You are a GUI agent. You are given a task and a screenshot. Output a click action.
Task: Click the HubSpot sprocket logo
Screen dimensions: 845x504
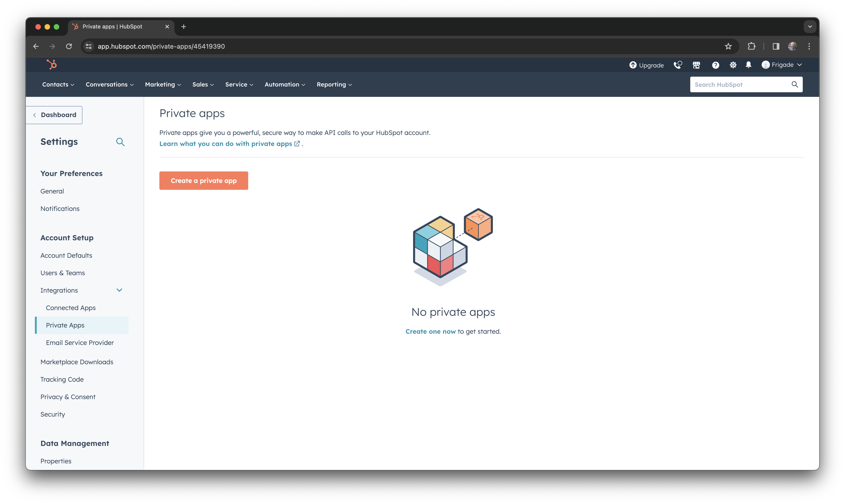point(52,64)
